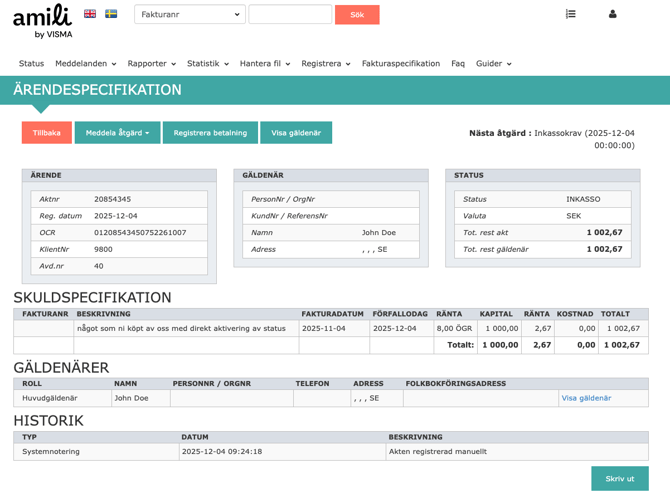Expand the Rapporter menu

click(151, 63)
